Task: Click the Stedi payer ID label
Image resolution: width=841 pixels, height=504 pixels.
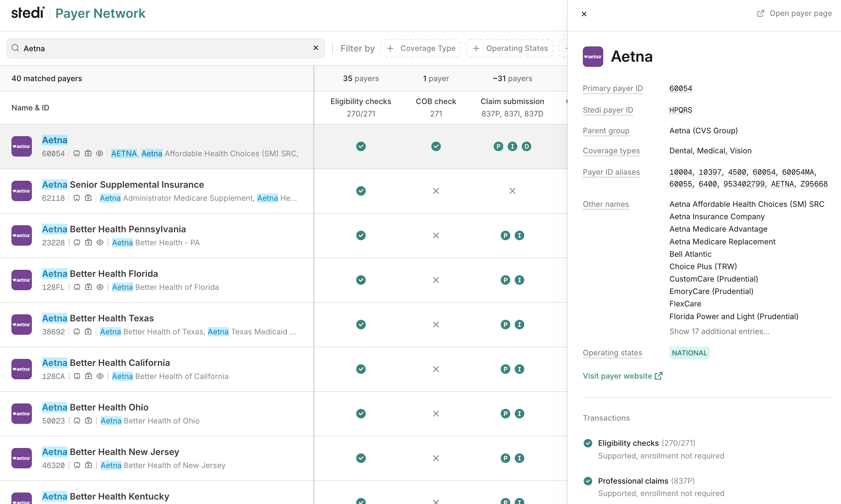Action: pos(608,110)
